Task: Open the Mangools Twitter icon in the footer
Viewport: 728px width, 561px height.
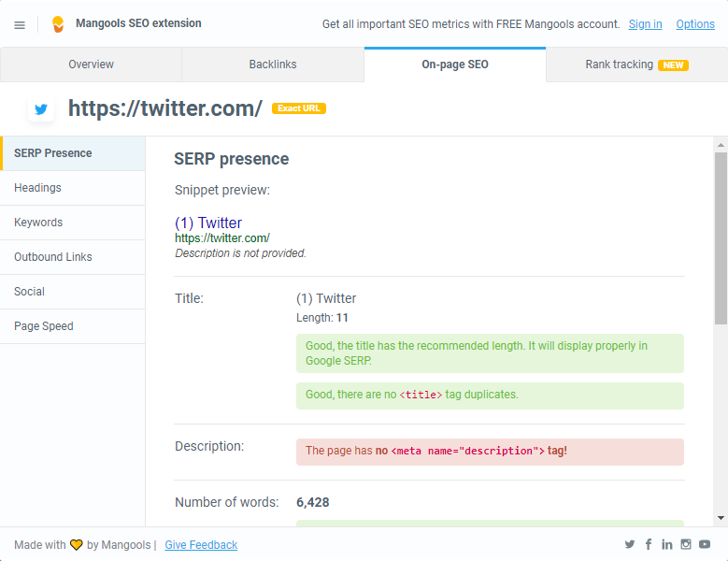Action: (x=630, y=544)
